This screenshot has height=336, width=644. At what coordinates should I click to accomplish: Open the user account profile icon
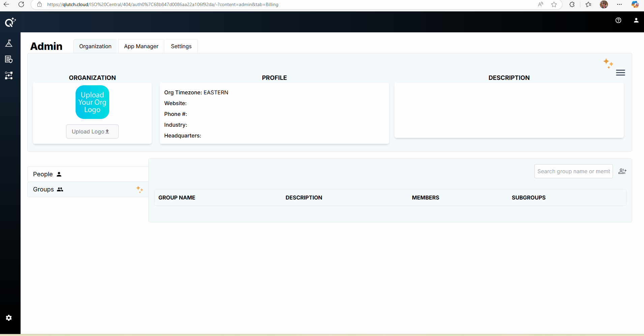click(x=636, y=20)
